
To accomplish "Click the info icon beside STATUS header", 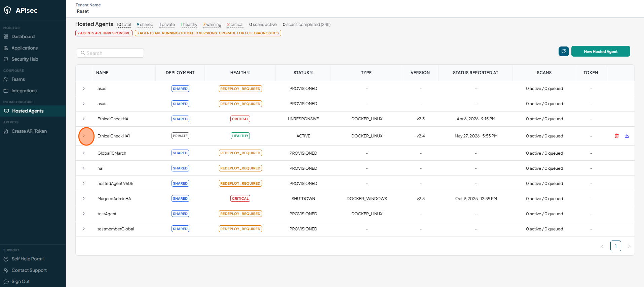I will (x=312, y=72).
